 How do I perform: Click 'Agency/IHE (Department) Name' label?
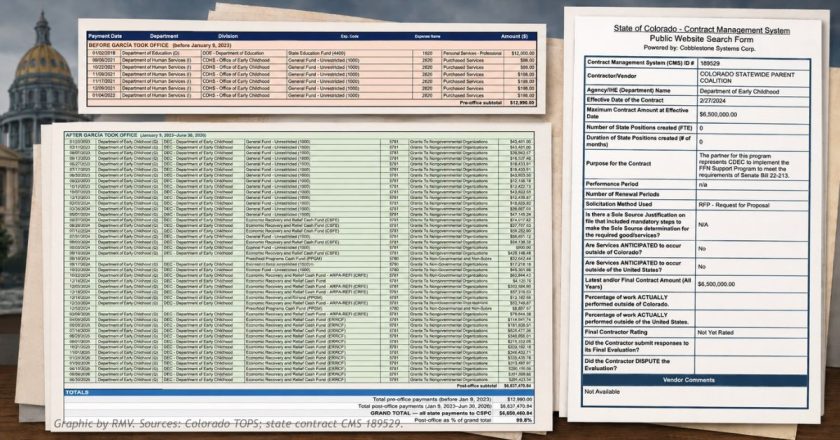[x=628, y=90]
